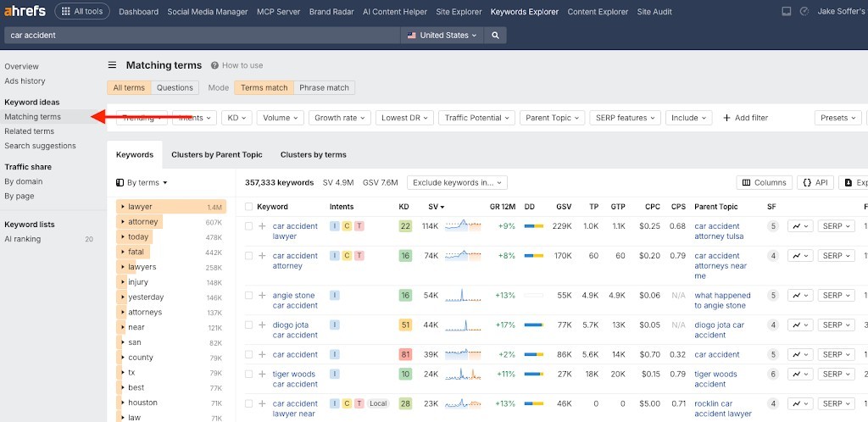Viewport: 868px width, 422px height.
Task: Check the car accident lawyer row checkbox
Action: click(x=248, y=225)
